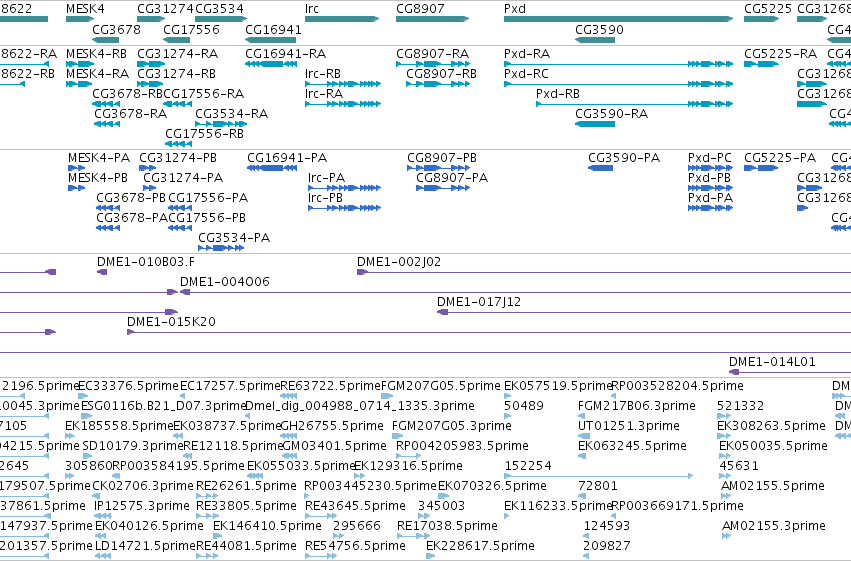Select the Irc-PB protein glyph

tap(345, 208)
